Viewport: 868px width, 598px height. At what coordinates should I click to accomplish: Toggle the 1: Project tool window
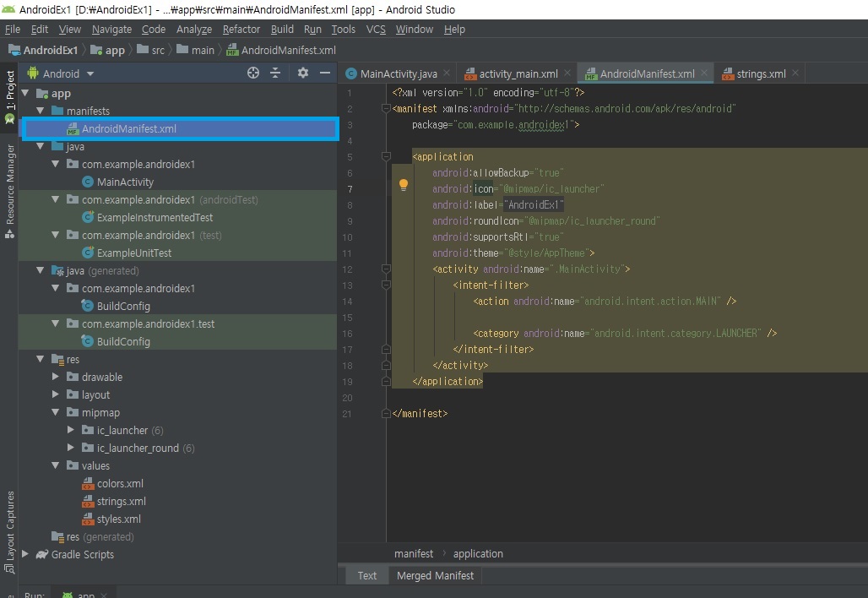pyautogui.click(x=9, y=96)
